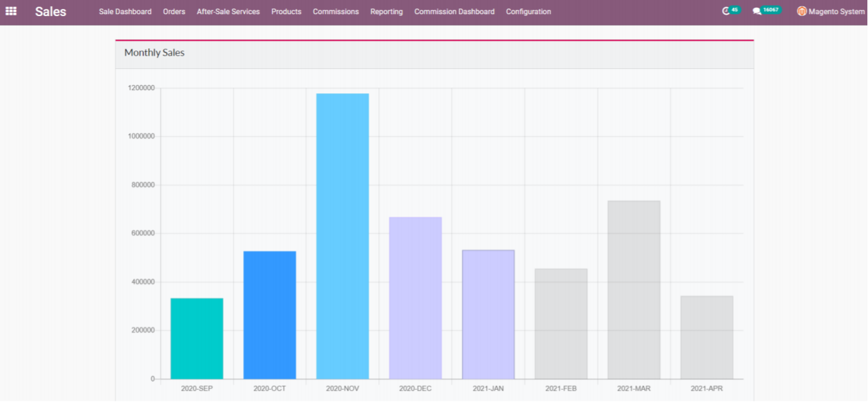Screen dimensions: 868x402
Task: Click the 2020-DEC axis label
Action: point(416,388)
